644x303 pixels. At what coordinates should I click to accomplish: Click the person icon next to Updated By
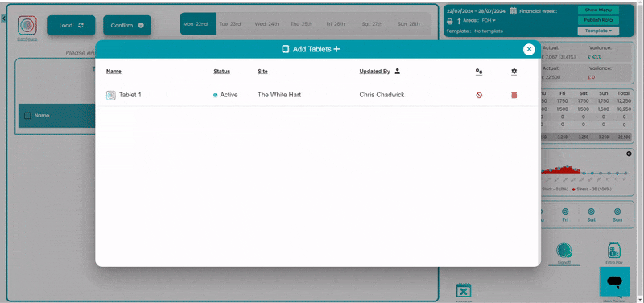click(x=397, y=71)
